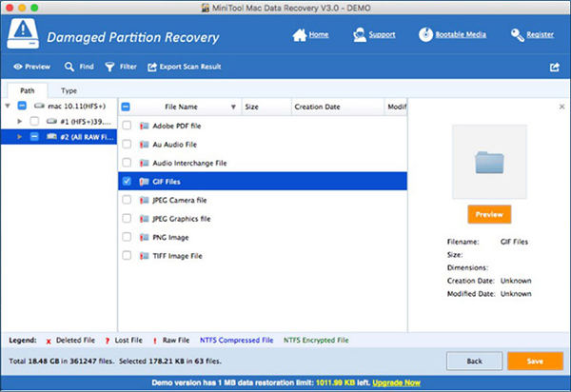Screen dimensions: 571x392
Task: Check the Adobe PDF file checkbox
Action: point(127,126)
